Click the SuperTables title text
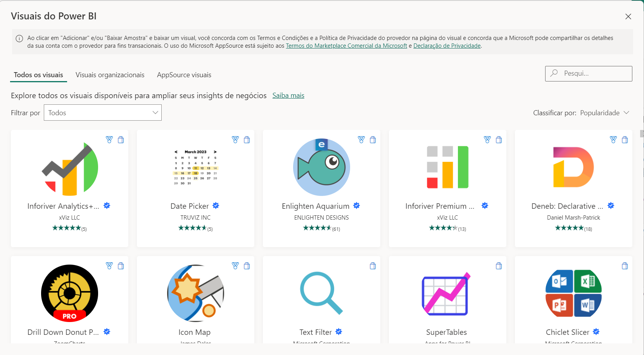This screenshot has height=355, width=644. 447,332
